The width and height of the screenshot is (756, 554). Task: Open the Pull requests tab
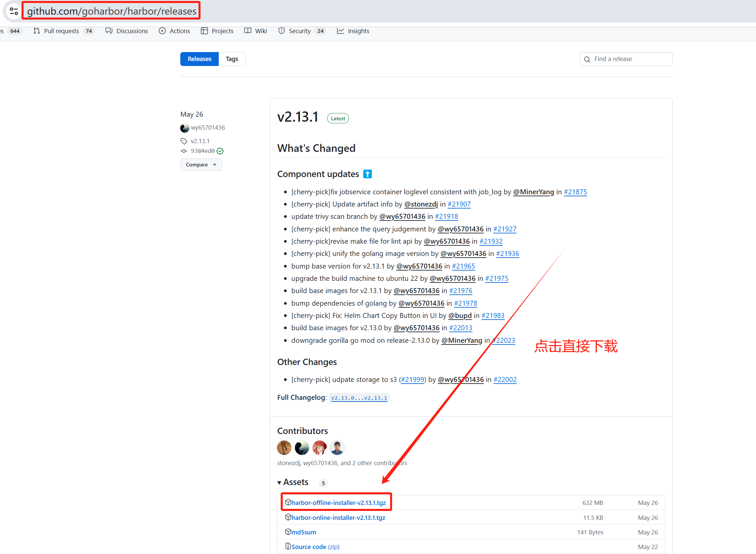click(x=64, y=31)
